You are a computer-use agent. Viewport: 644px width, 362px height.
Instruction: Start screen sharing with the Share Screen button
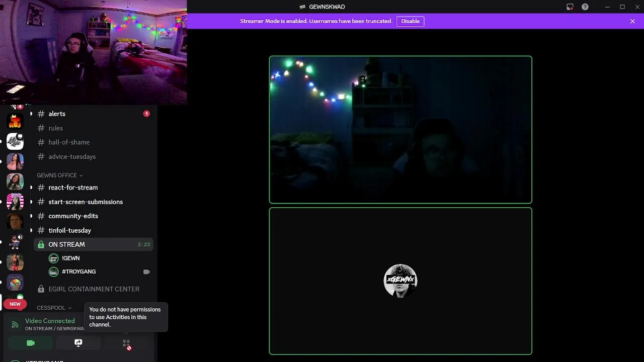[x=78, y=343]
